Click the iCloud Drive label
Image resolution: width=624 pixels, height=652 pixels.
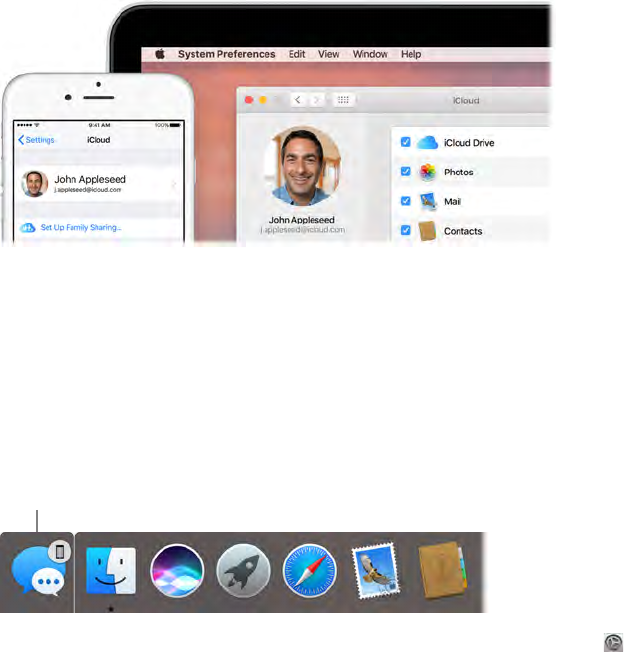[x=469, y=143]
